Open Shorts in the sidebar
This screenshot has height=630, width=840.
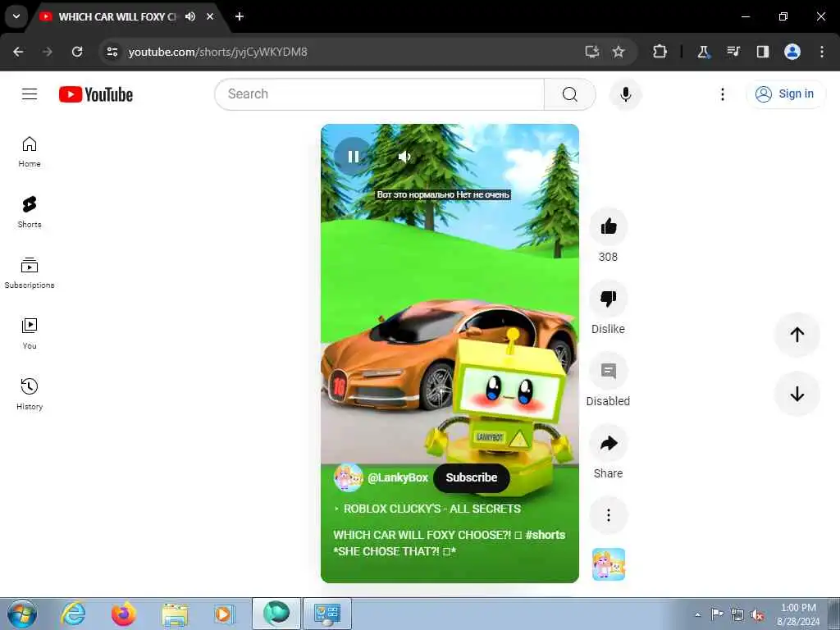pos(30,212)
